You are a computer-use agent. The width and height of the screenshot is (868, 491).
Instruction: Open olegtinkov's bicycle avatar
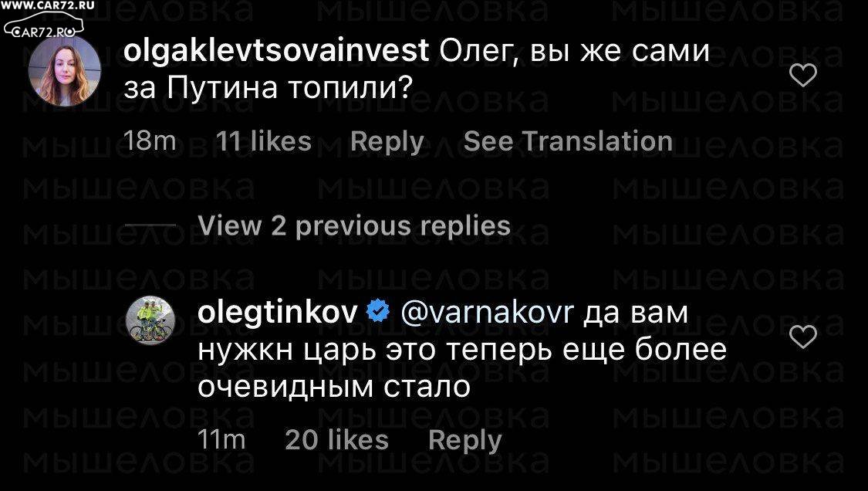pyautogui.click(x=150, y=320)
